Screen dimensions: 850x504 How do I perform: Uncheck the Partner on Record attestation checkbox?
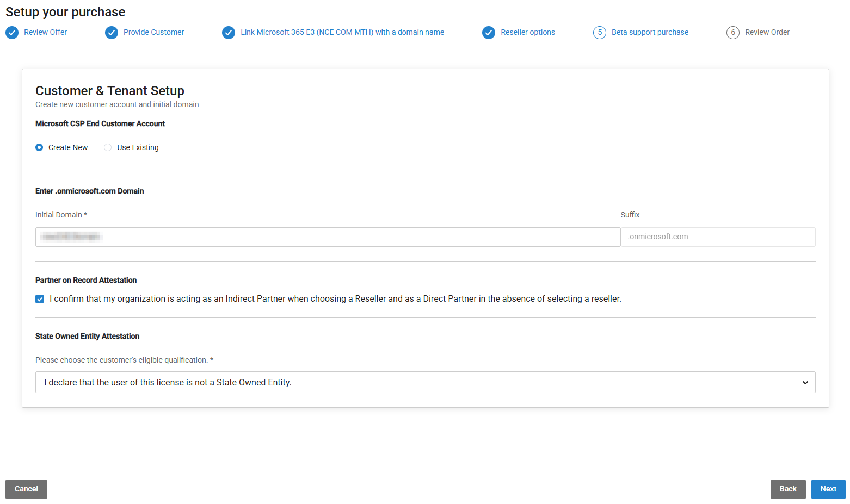coord(40,299)
